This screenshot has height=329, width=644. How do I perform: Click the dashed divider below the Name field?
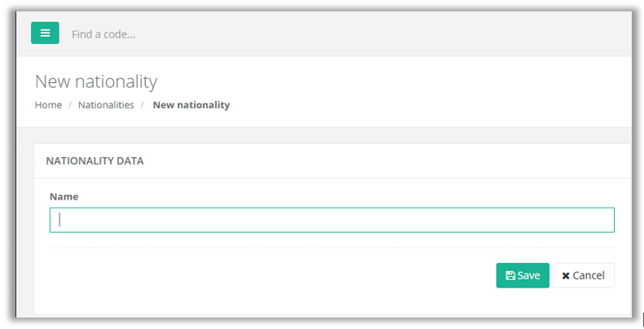tap(332, 248)
